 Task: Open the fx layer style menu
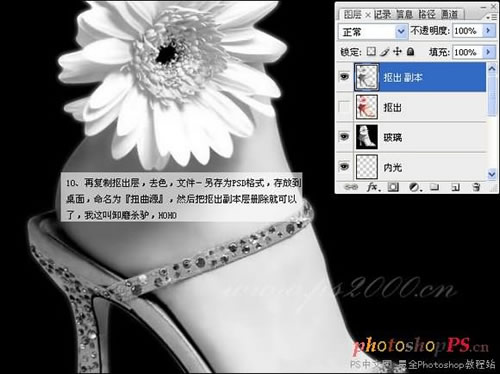coord(373,187)
